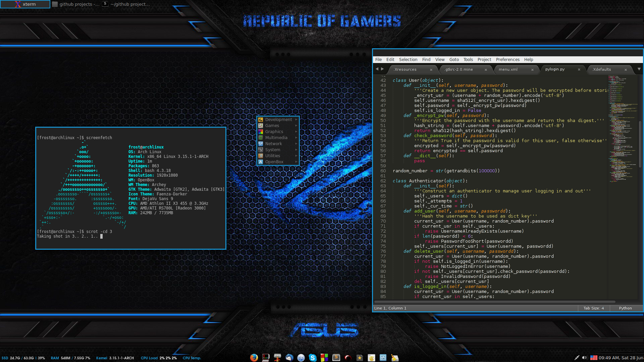Viewport: 644px width, 362px height.
Task: Open the Preferences menu
Action: [508, 59]
